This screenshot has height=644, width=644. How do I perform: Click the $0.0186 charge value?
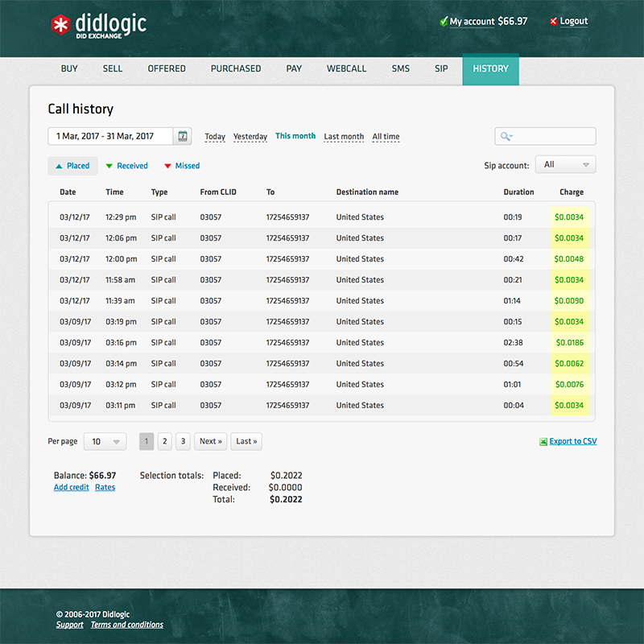[570, 343]
